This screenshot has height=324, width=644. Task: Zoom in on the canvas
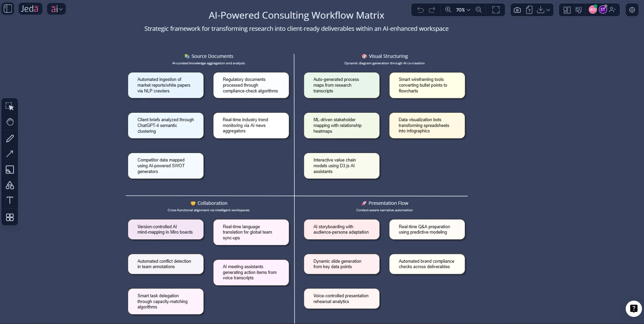tap(448, 10)
